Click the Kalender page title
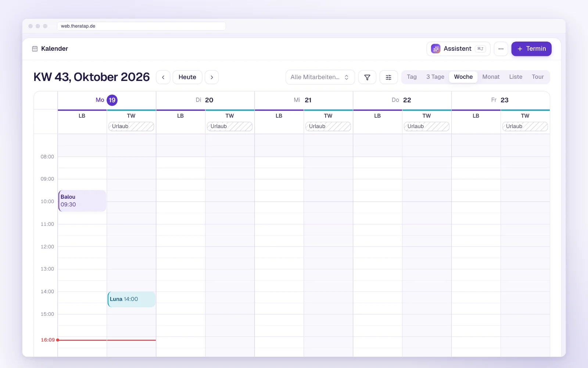This screenshot has width=588, height=368. point(54,49)
